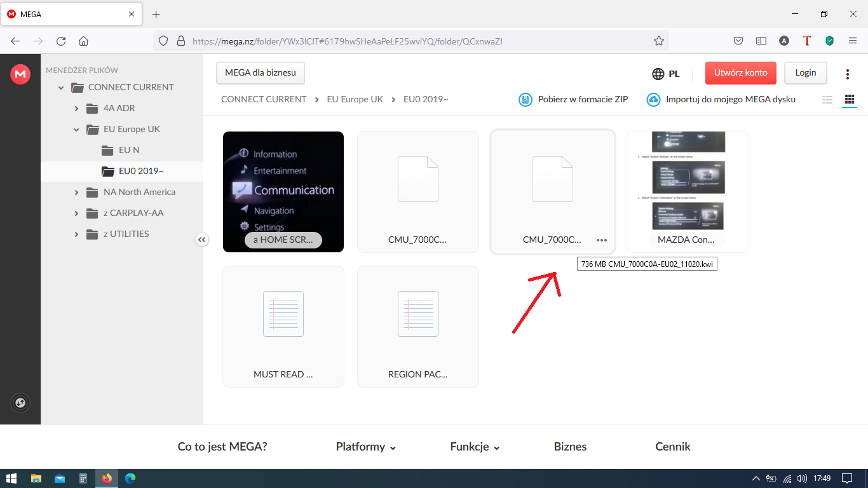Expand the 4A ADR folder
This screenshot has height=488, width=868.
coord(76,109)
